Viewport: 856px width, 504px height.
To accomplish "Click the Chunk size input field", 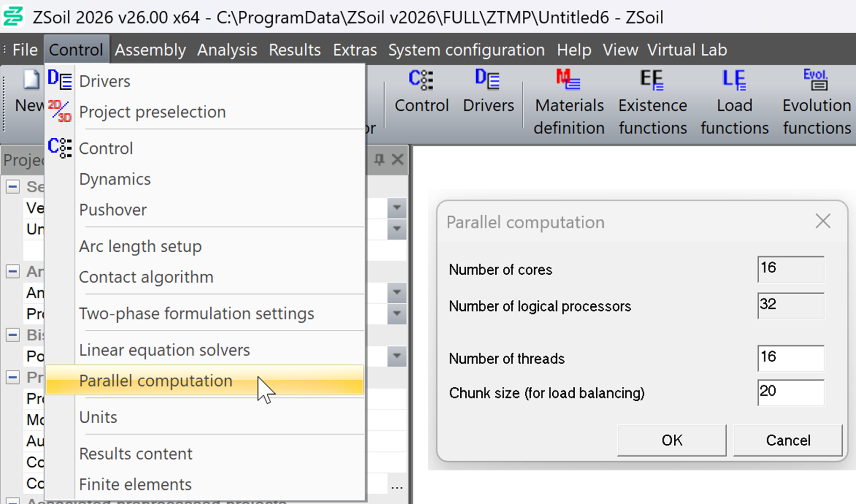I will click(x=790, y=392).
